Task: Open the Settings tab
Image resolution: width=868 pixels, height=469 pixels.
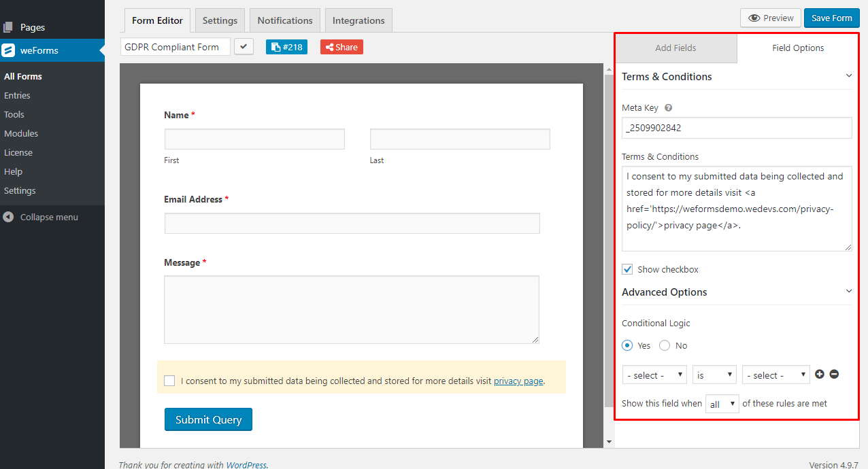Action: tap(220, 20)
